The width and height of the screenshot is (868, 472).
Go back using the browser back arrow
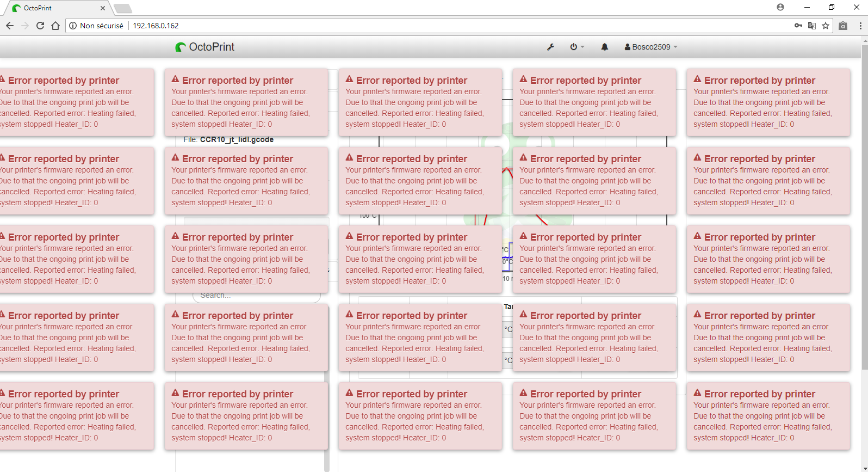(10, 26)
